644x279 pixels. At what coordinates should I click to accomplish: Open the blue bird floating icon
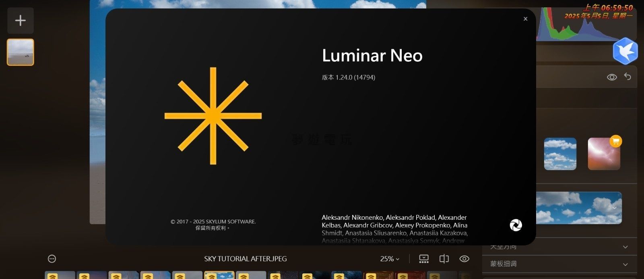click(x=625, y=51)
